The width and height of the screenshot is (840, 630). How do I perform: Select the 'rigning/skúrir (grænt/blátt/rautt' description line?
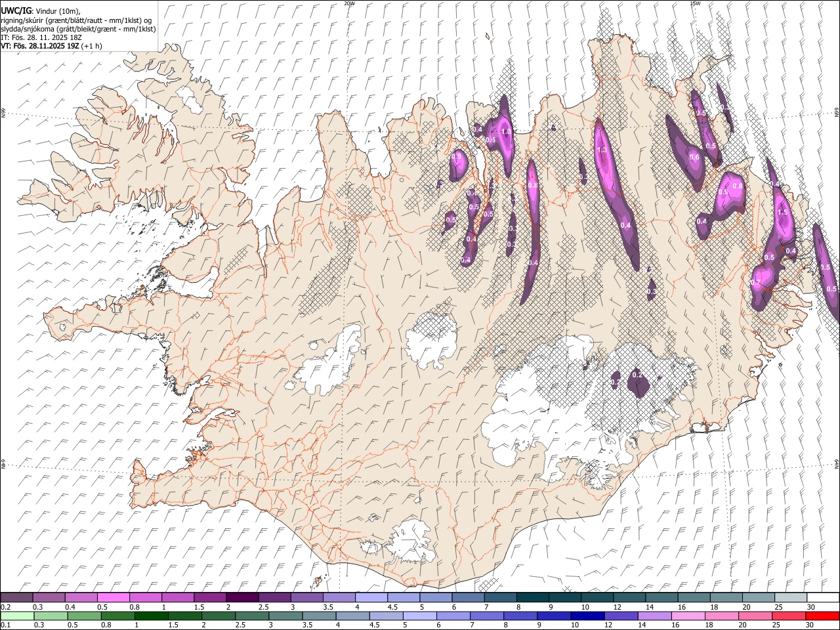tap(77, 20)
